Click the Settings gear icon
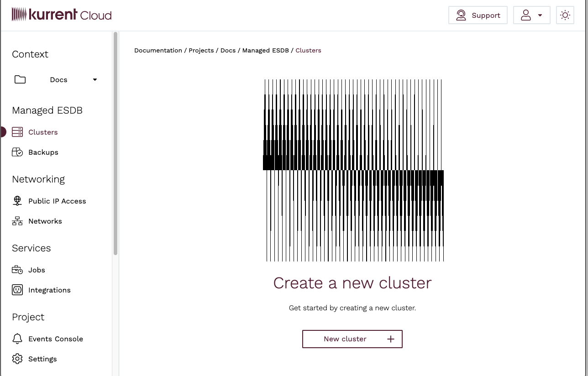Image resolution: width=588 pixels, height=376 pixels. click(17, 359)
